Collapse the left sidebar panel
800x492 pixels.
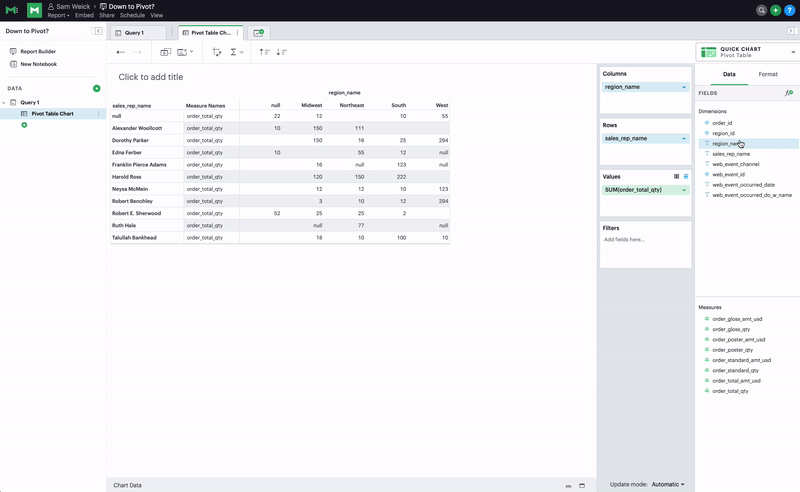[x=98, y=32]
